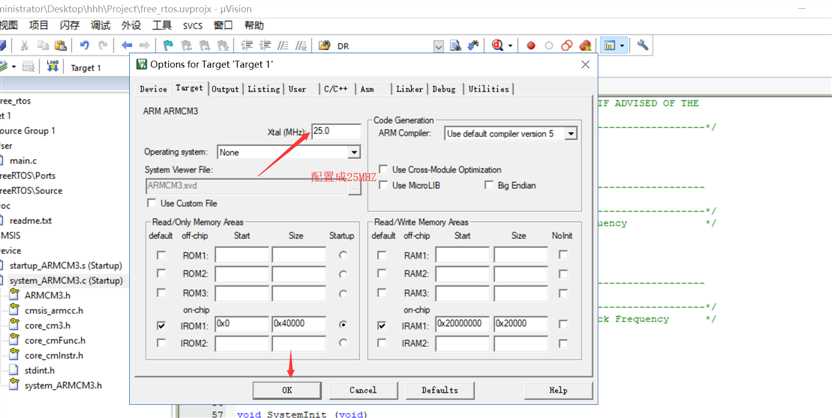832x418 pixels.
Task: Click enable/disable breakpoint hollow circle icon
Action: [549, 46]
